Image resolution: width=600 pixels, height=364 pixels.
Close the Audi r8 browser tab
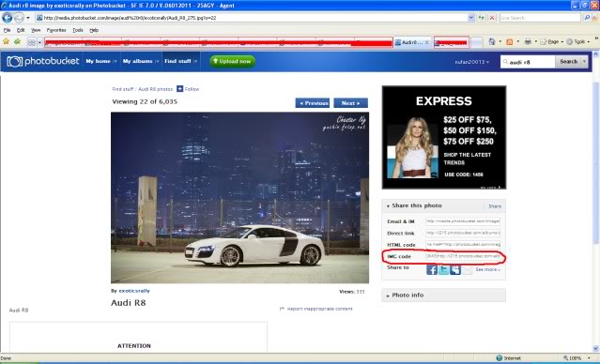tap(427, 42)
